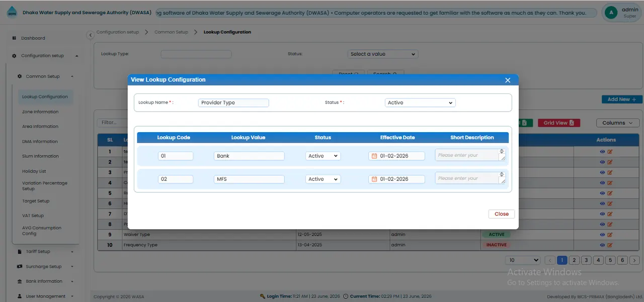This screenshot has width=644, height=302.
Task: Open Target Setup in the sidebar
Action: (36, 201)
